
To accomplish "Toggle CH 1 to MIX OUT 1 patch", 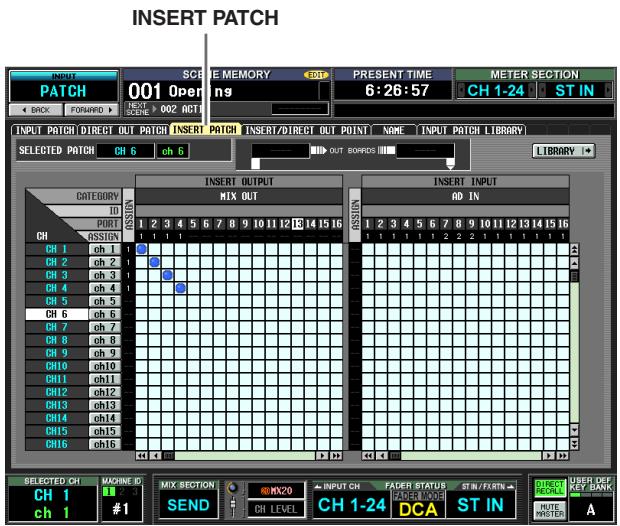I will coord(142,249).
